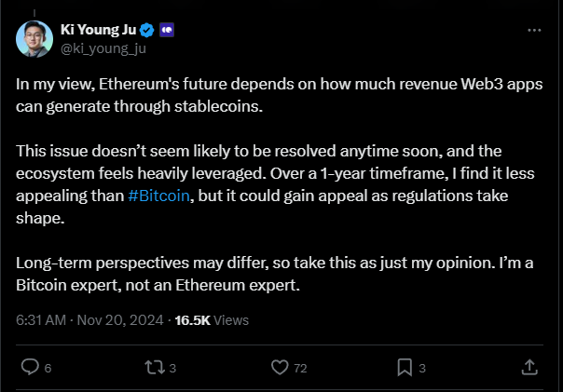
Task: Repost this tweet using the retweet icon
Action: 155,368
